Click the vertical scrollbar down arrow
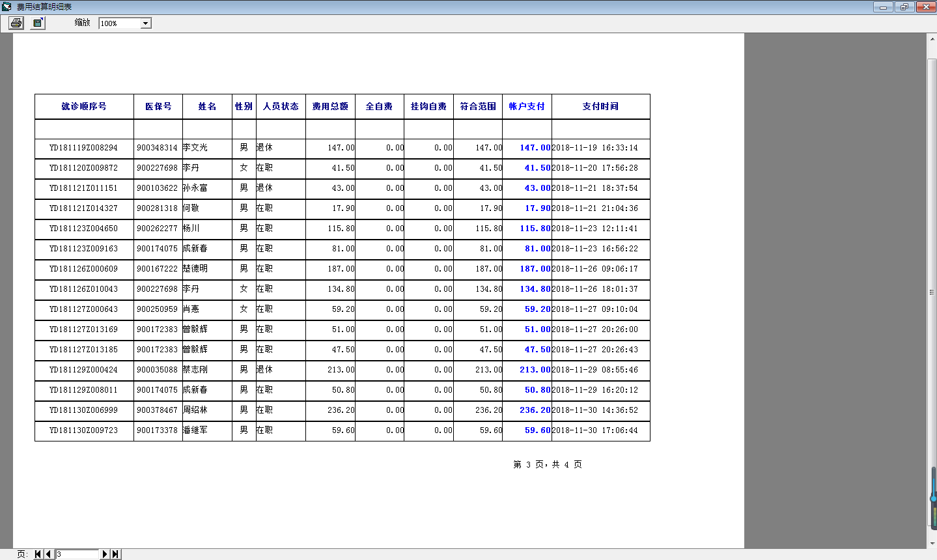 (932, 543)
